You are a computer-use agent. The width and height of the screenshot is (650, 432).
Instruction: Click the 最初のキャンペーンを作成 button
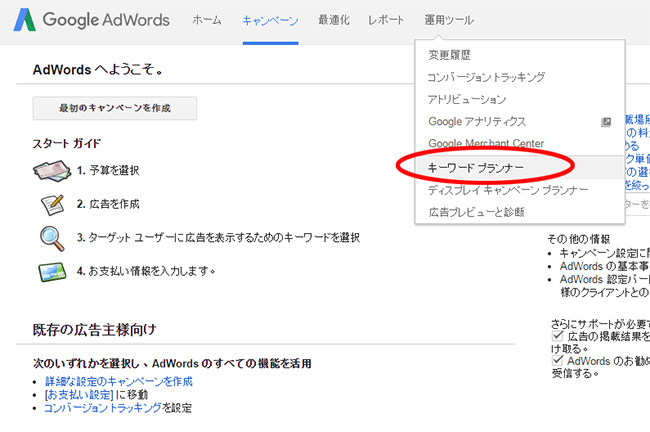115,108
